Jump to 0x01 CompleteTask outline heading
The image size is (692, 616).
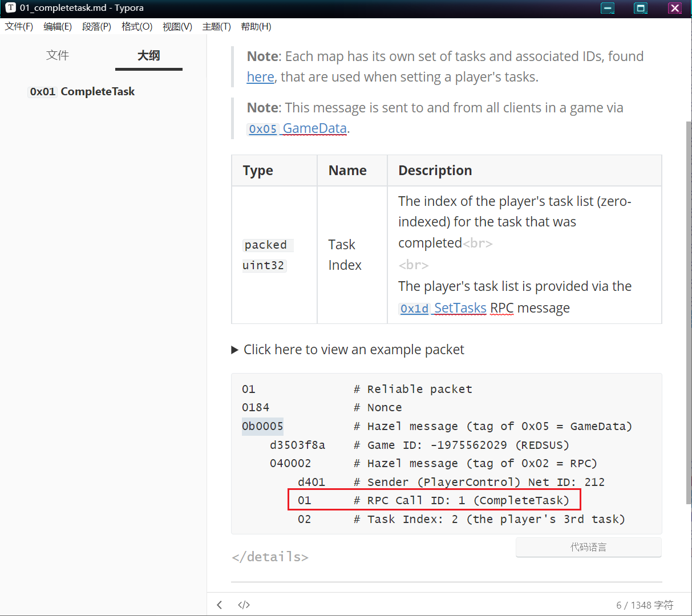point(82,91)
